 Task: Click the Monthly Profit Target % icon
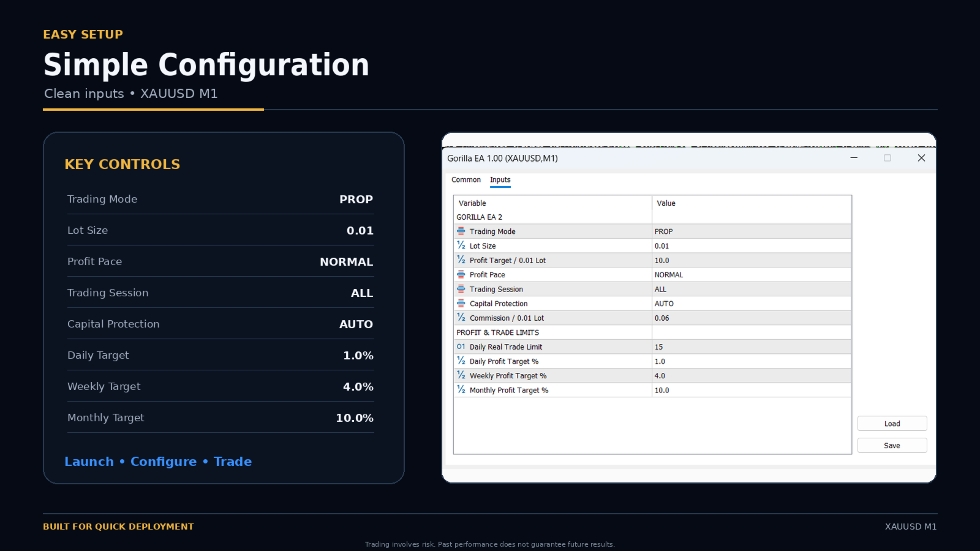pos(461,390)
